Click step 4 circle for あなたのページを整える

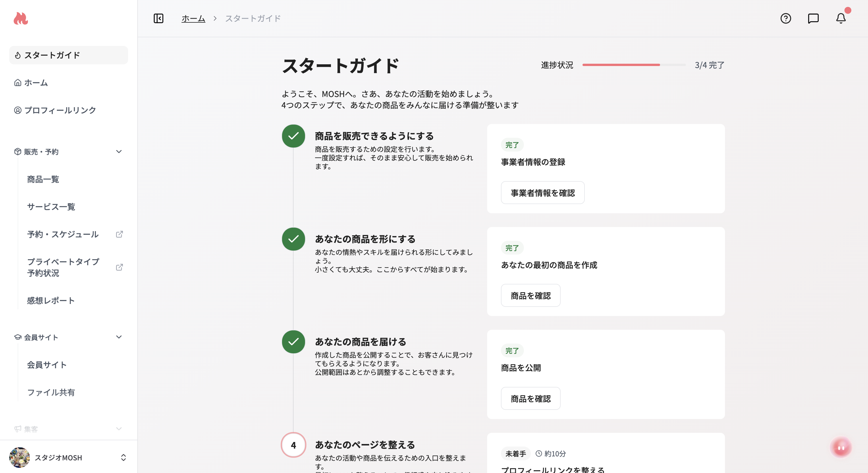point(294,445)
